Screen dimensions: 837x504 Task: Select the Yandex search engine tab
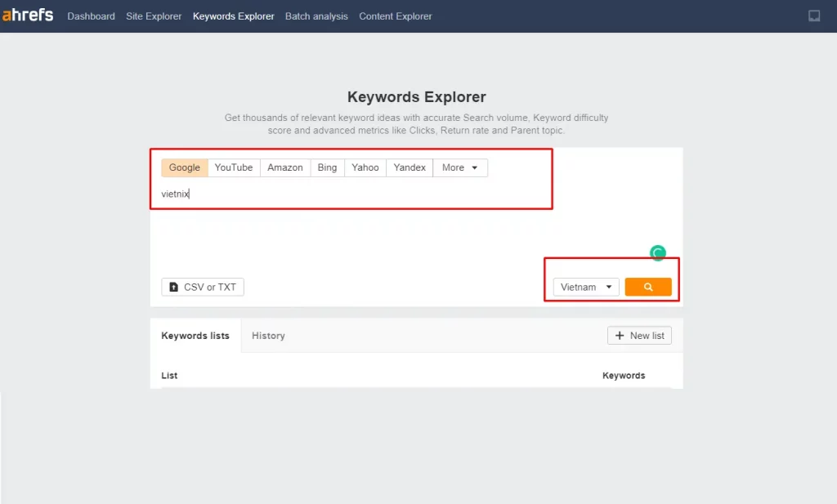(410, 167)
